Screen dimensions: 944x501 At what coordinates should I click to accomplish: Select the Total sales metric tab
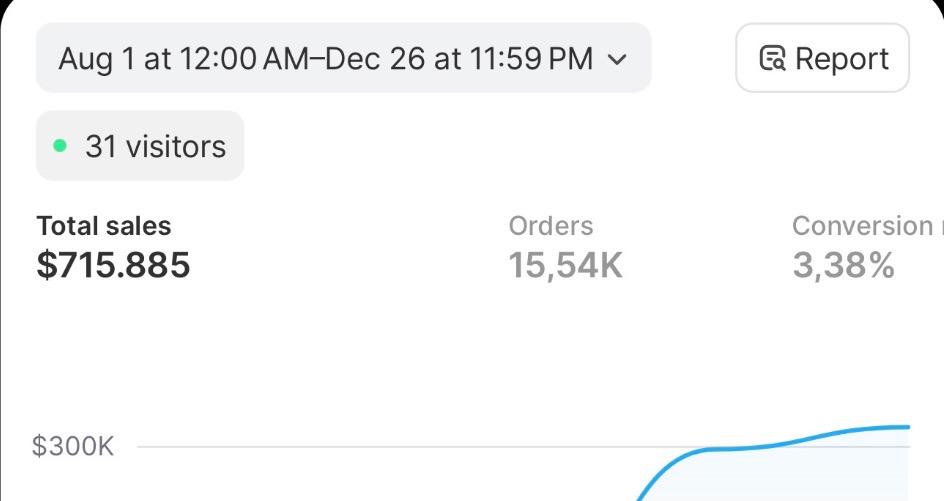click(x=113, y=247)
